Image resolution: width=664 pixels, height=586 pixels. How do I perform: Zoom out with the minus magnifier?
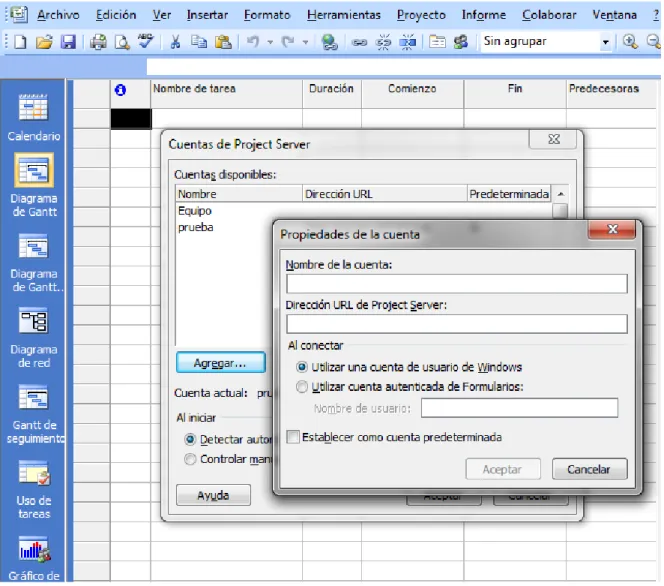coord(654,41)
